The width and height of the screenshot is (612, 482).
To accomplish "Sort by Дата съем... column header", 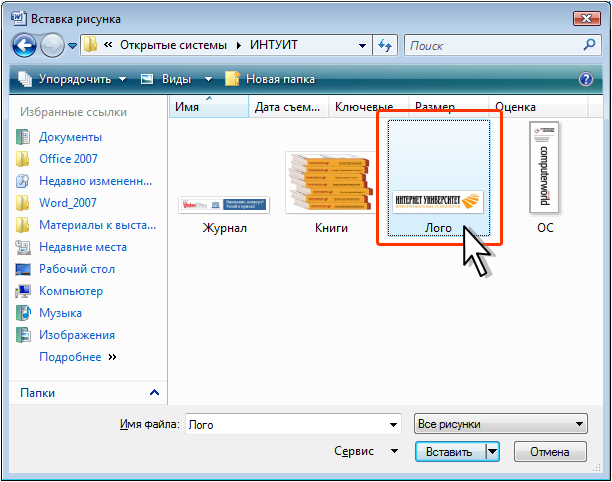I will 288,107.
